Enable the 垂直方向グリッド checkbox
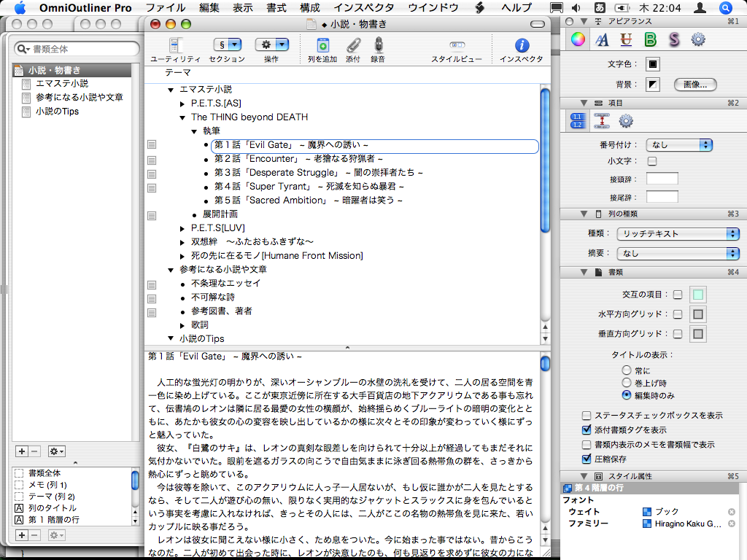This screenshot has width=747, height=560. [678, 334]
